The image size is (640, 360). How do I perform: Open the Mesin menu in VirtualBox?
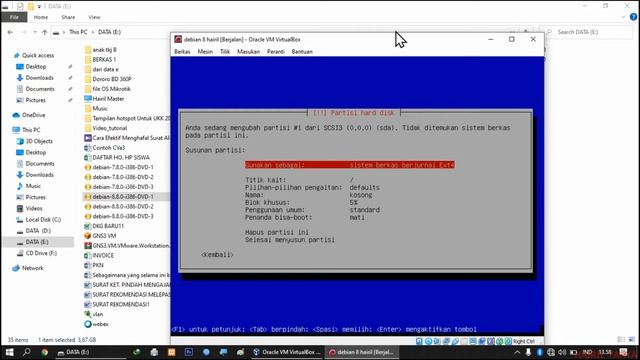(205, 51)
